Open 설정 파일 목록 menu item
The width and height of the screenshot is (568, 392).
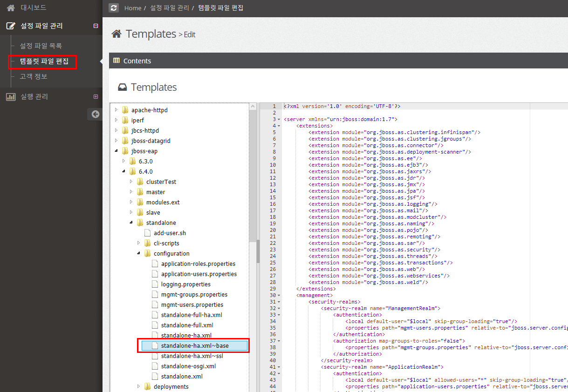41,46
